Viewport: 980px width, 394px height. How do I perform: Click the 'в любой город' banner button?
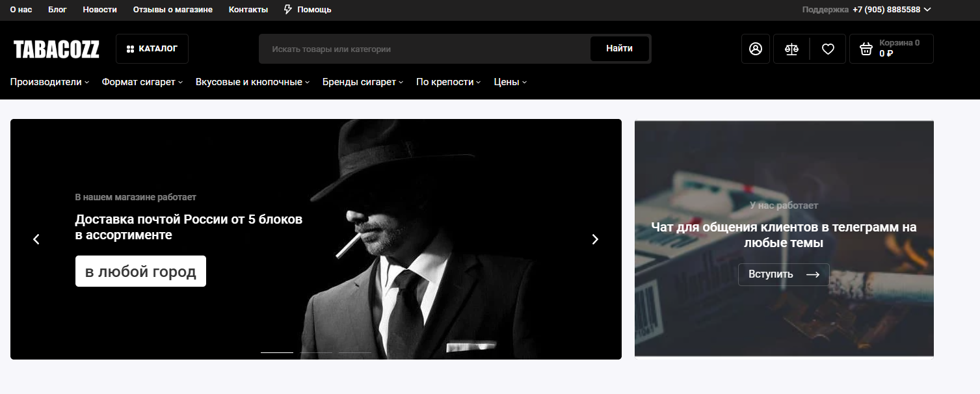coord(140,271)
